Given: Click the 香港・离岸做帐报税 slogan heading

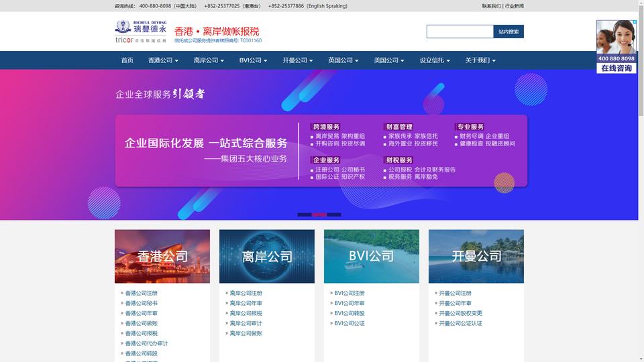Looking at the screenshot, I should tap(217, 32).
